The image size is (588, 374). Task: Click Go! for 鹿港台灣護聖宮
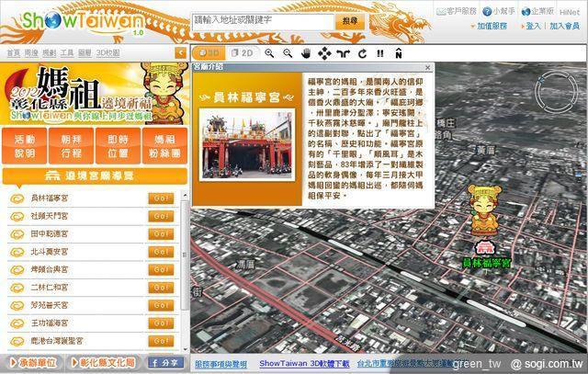click(x=161, y=341)
